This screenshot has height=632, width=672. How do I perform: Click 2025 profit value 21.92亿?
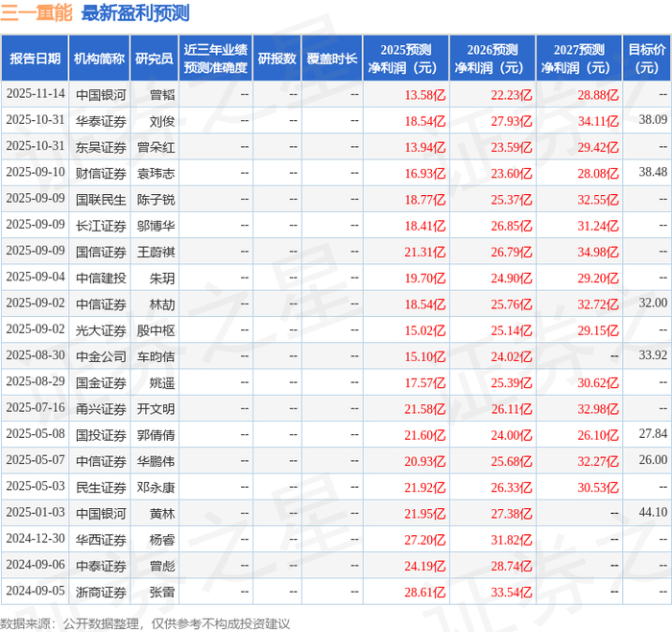coord(425,487)
